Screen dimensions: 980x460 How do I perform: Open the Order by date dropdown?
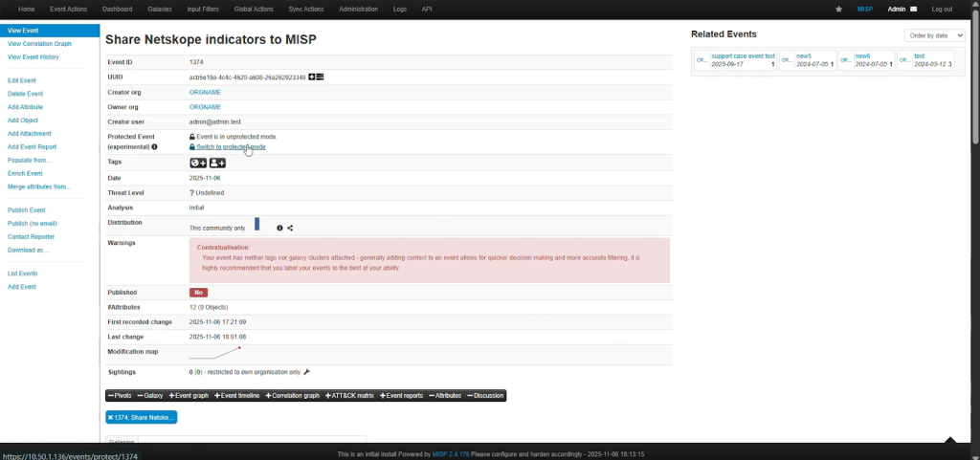click(934, 35)
